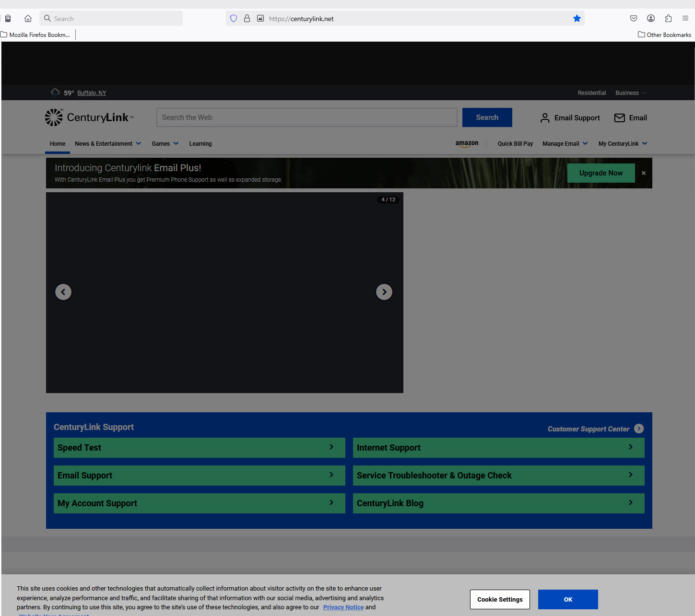
Task: Click the 4 / 12 slide counter
Action: tap(389, 199)
